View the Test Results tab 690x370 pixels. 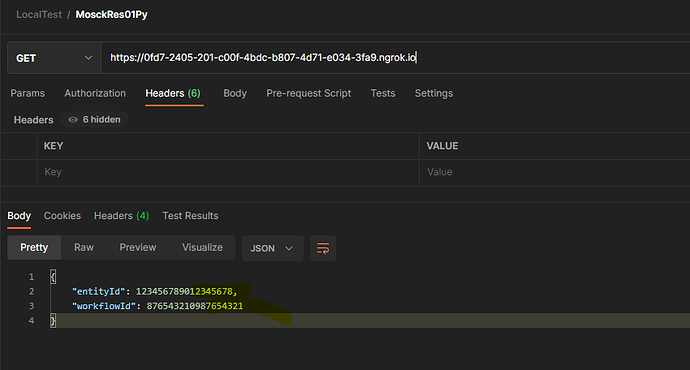pyautogui.click(x=190, y=216)
